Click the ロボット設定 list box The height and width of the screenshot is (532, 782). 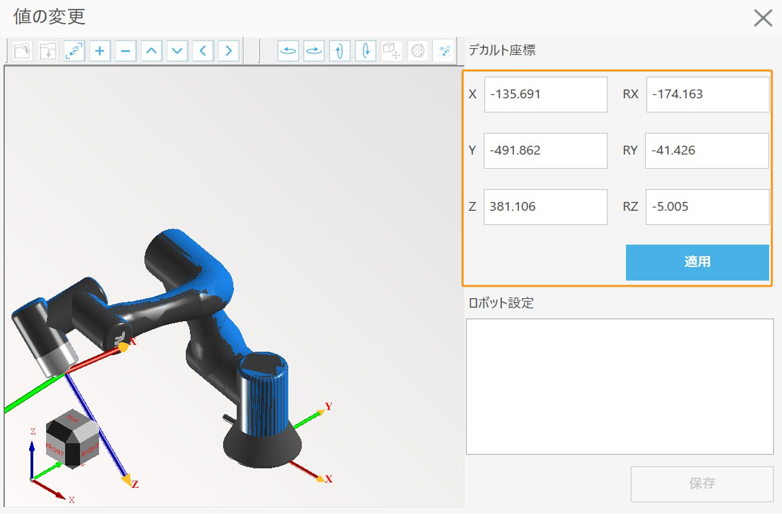tap(620, 386)
